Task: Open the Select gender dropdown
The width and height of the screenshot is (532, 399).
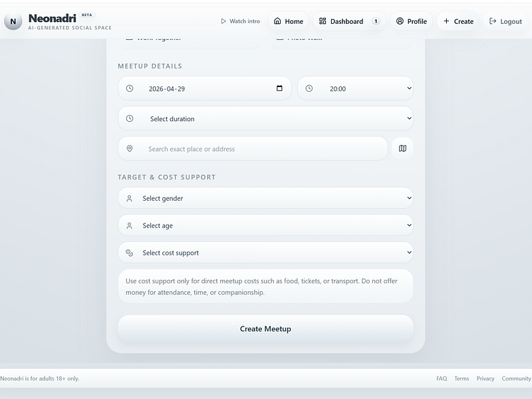Action: (265, 198)
